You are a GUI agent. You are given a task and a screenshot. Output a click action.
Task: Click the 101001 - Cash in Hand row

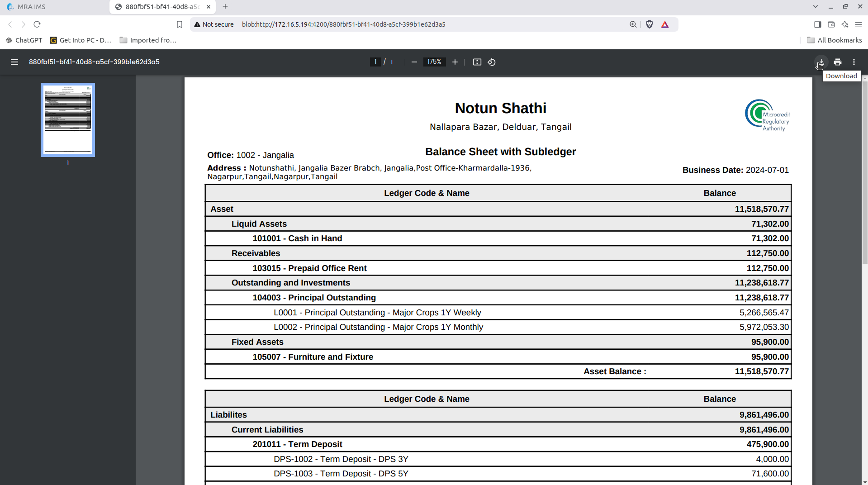[498, 238]
